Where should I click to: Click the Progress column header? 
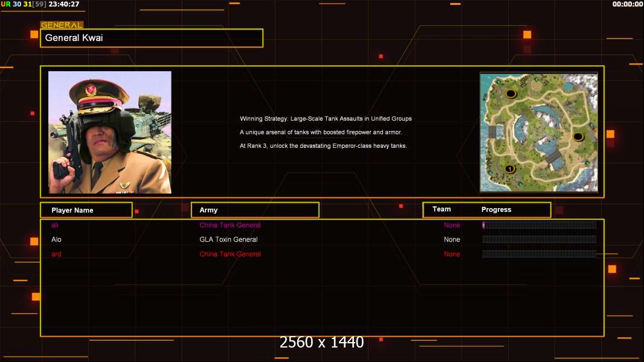(x=496, y=209)
